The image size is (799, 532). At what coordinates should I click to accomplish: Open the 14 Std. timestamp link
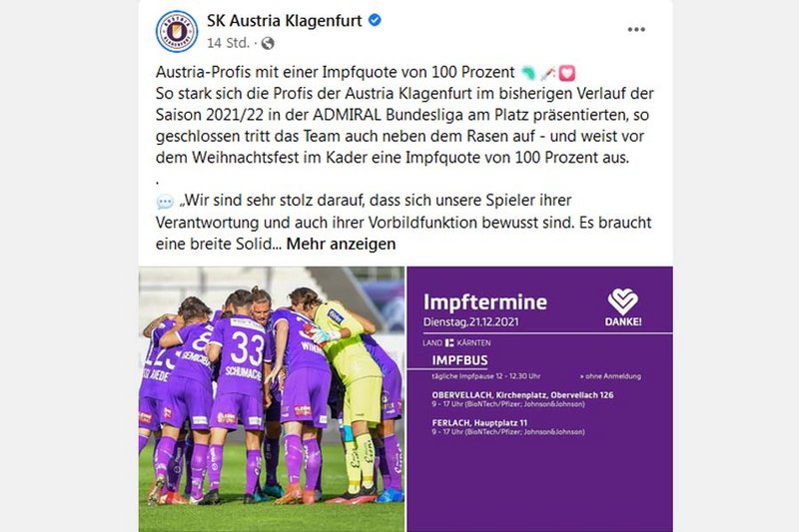click(x=228, y=43)
